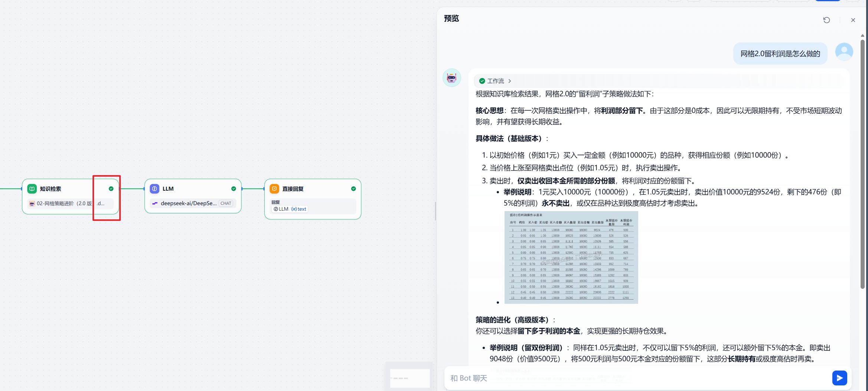Image resolution: width=868 pixels, height=391 pixels.
Task: Click the purple LLM node icon
Action: coord(154,188)
